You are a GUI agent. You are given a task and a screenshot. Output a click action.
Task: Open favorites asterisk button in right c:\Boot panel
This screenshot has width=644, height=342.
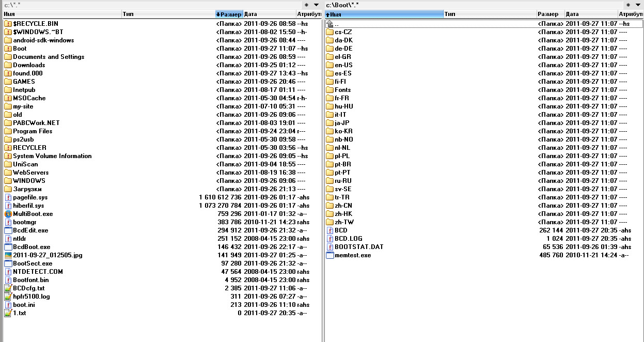(x=628, y=5)
